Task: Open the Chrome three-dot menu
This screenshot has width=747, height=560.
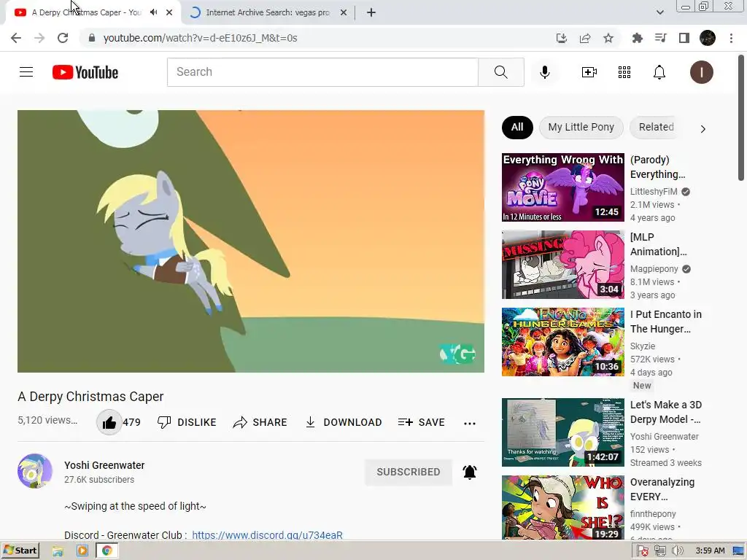Action: (x=731, y=38)
